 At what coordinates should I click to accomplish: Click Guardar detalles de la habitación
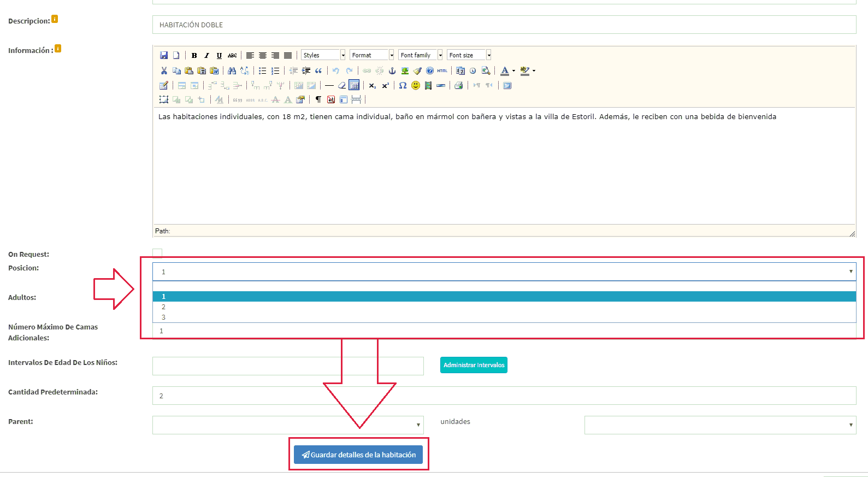pos(358,455)
